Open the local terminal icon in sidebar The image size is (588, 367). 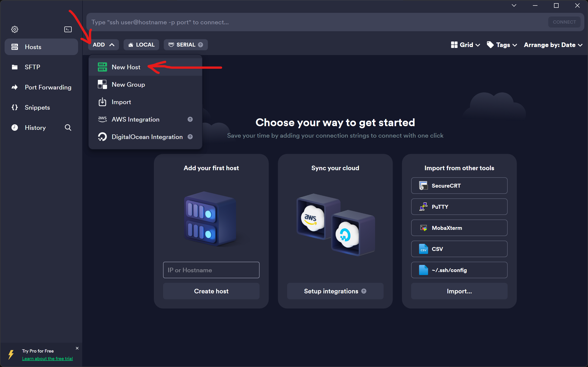tap(68, 29)
